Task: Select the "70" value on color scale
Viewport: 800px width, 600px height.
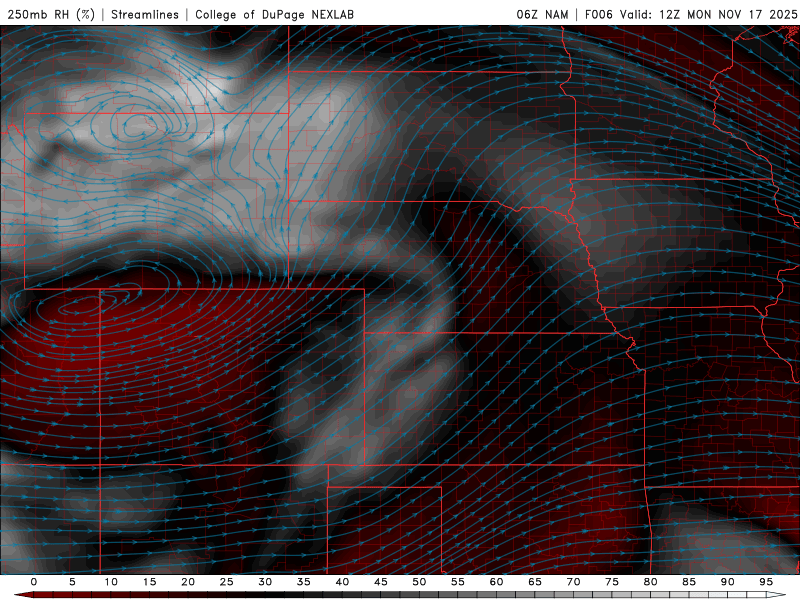Action: pos(573,582)
